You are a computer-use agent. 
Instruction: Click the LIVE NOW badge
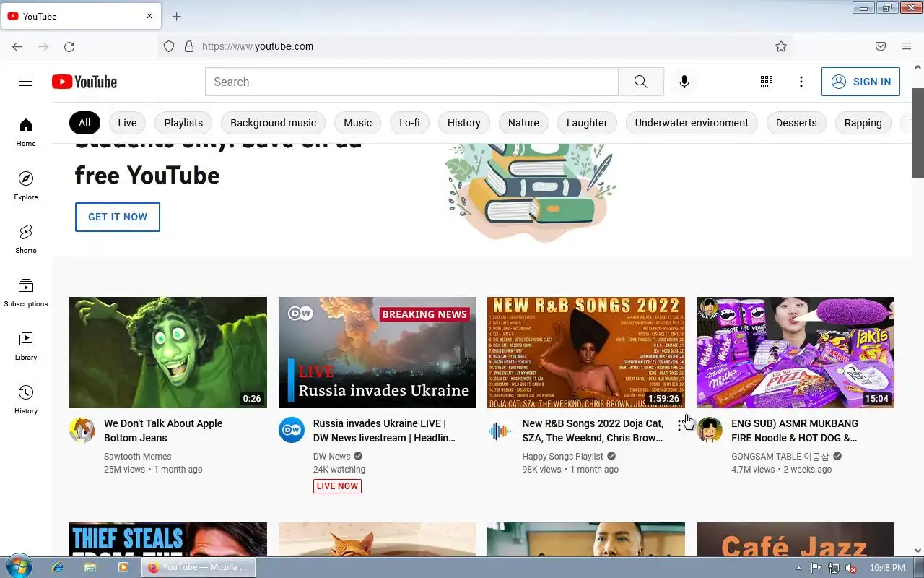point(337,486)
